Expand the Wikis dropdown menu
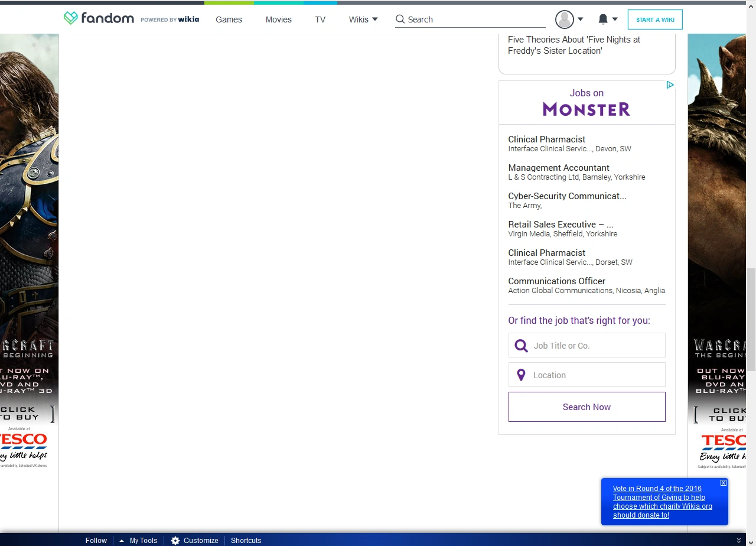This screenshot has height=546, width=756. point(363,19)
